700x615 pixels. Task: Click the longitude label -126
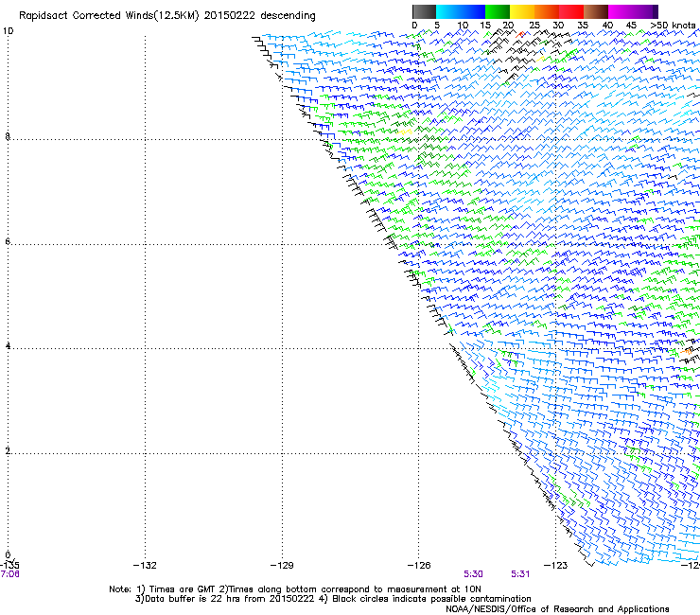419,566
